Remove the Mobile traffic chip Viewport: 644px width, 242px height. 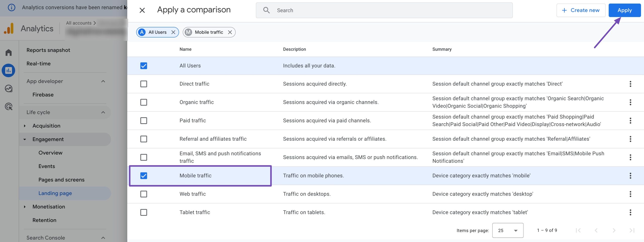(230, 32)
